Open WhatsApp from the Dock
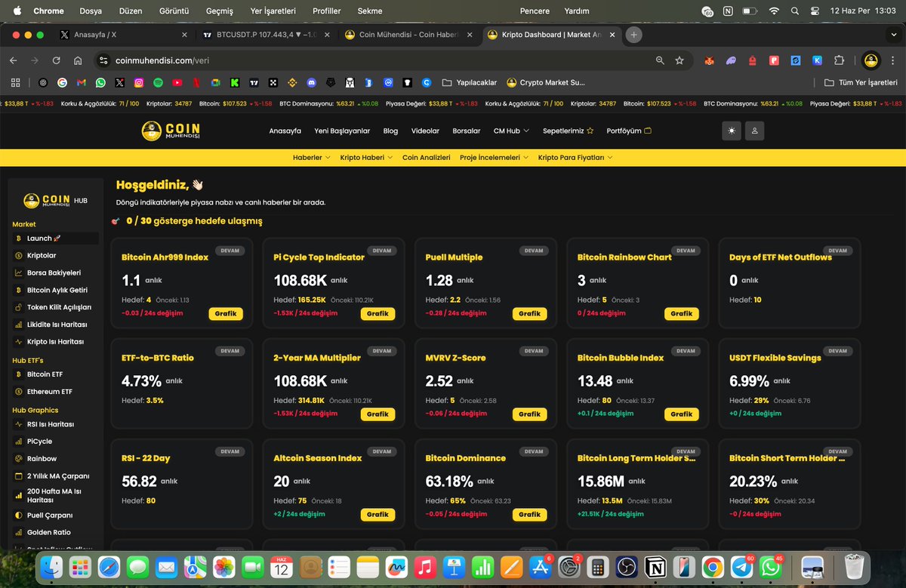 pos(771,567)
